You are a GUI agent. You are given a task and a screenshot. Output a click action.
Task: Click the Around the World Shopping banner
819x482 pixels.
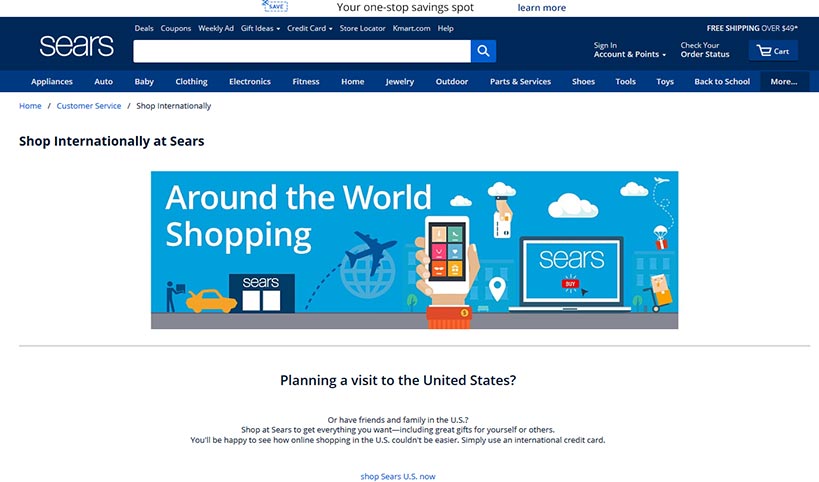pos(415,250)
